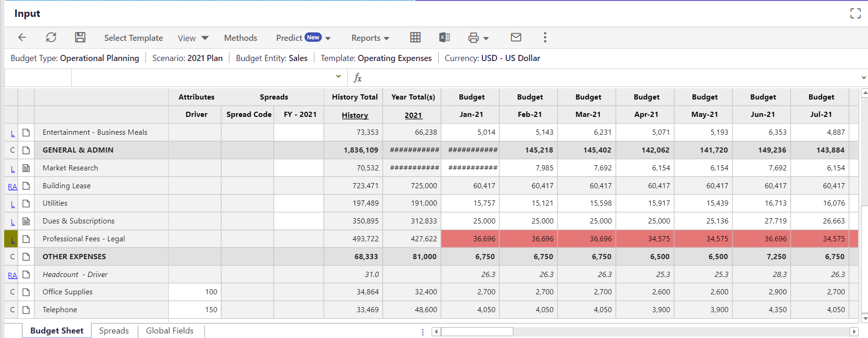Click the save disk icon
This screenshot has width=868, height=338.
pyautogui.click(x=80, y=38)
